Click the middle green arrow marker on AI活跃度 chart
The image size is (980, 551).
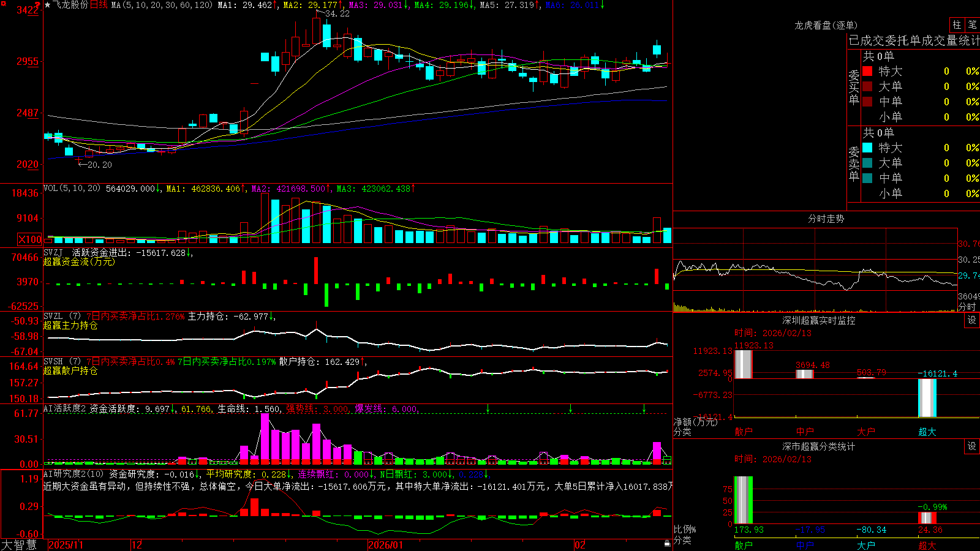pos(571,408)
